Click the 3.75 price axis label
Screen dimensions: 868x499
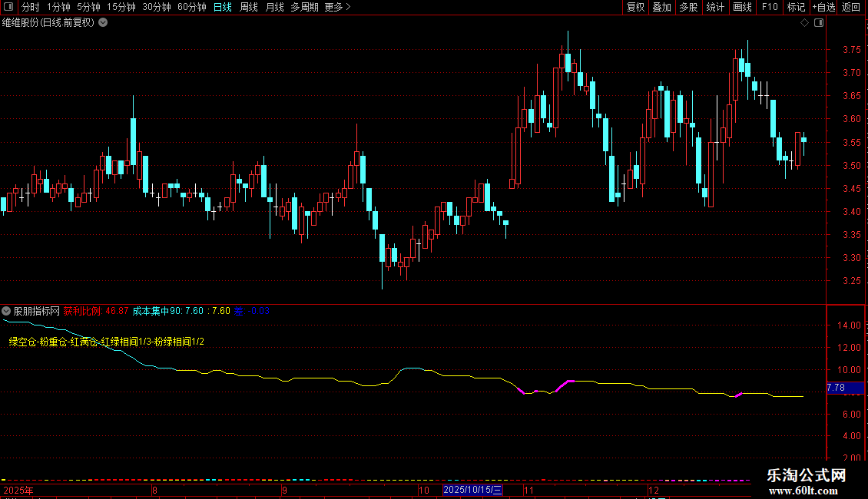tap(851, 50)
